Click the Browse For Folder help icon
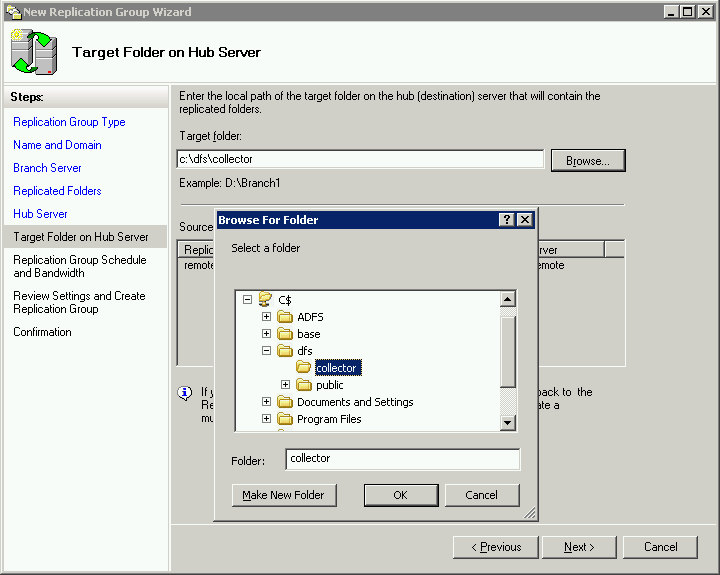This screenshot has width=720, height=575. (x=507, y=220)
